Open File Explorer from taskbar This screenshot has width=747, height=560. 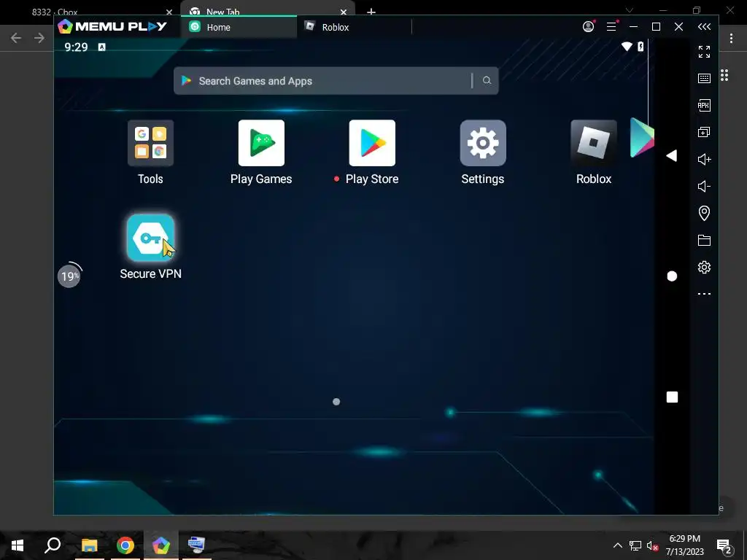tap(89, 545)
